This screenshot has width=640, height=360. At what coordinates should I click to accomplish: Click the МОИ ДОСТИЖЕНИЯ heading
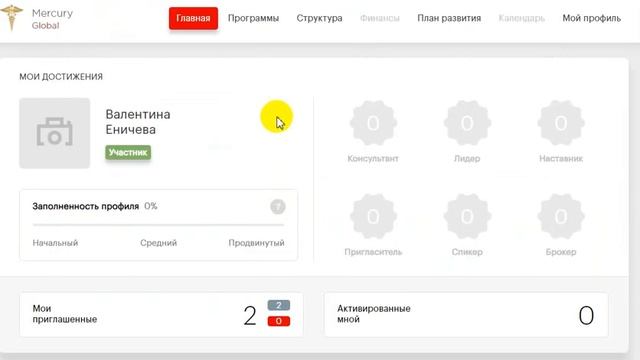tap(61, 77)
